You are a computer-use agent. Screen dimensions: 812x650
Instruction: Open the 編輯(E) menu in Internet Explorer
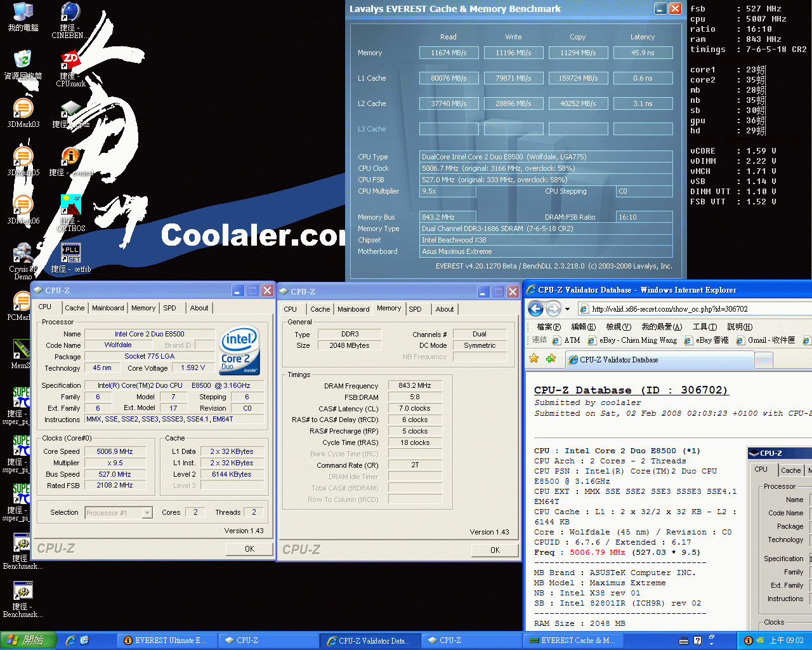pyautogui.click(x=584, y=327)
